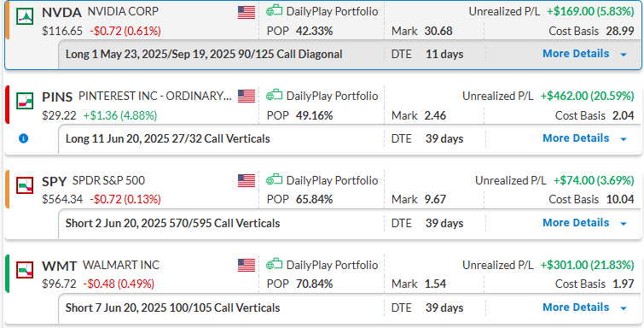Click the NVDA Cost Basis 28.99
Image resolution: width=644 pixels, height=328 pixels.
coord(620,32)
